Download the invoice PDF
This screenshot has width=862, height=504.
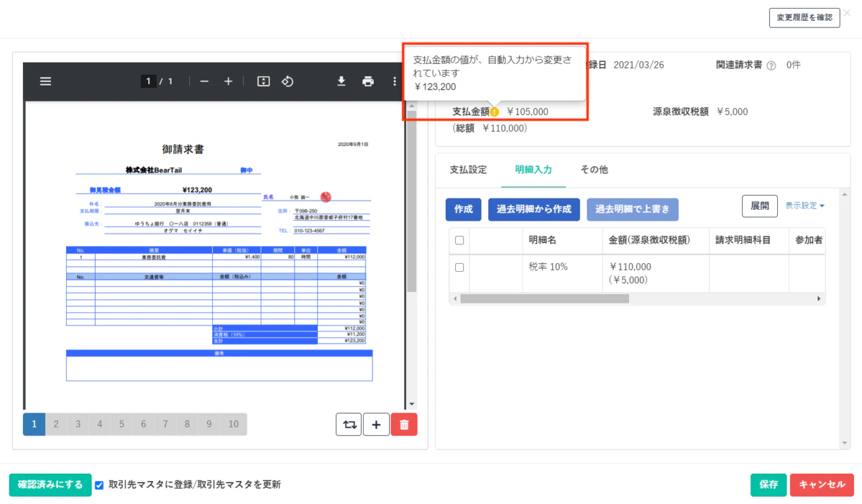[341, 81]
